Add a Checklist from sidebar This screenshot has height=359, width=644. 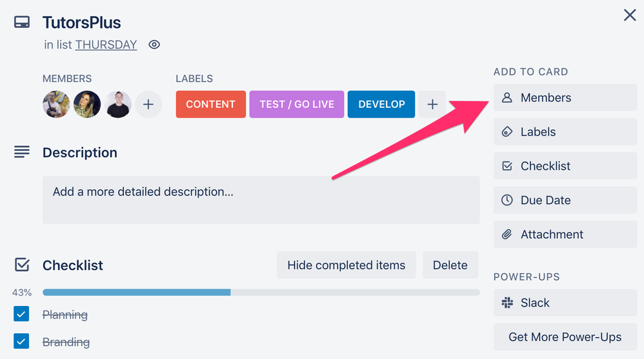pos(565,166)
